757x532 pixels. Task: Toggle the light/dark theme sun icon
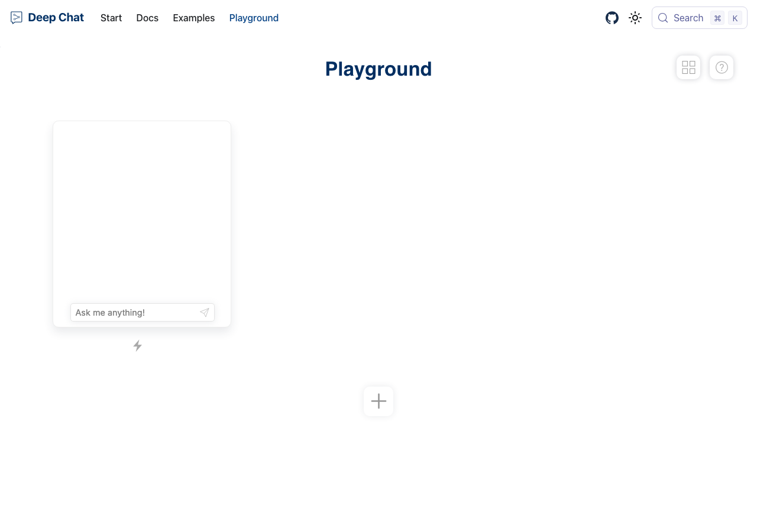click(635, 18)
